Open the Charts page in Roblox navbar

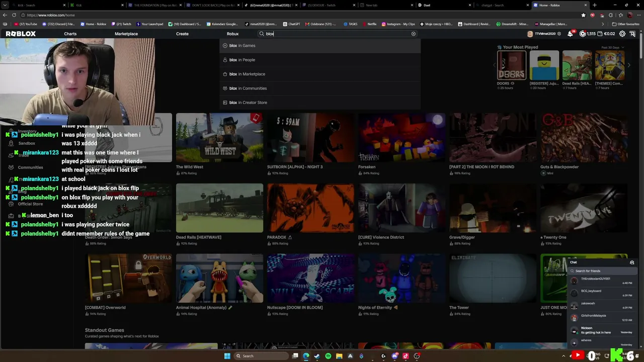[x=70, y=34]
